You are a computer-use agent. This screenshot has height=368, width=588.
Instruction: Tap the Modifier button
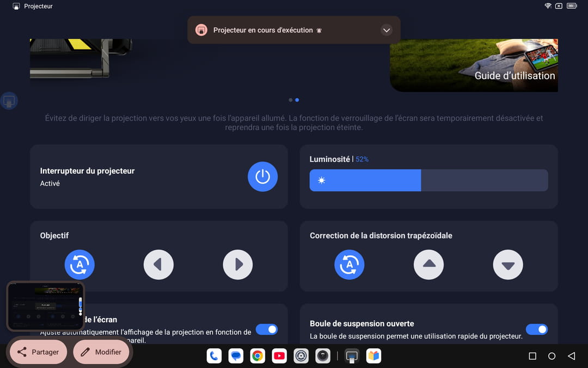(101, 352)
